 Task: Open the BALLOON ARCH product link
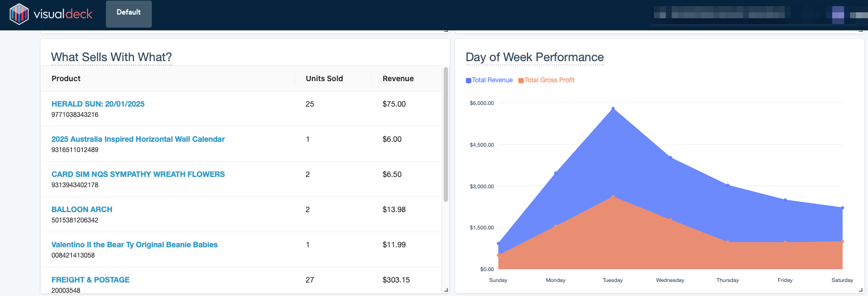pos(82,209)
